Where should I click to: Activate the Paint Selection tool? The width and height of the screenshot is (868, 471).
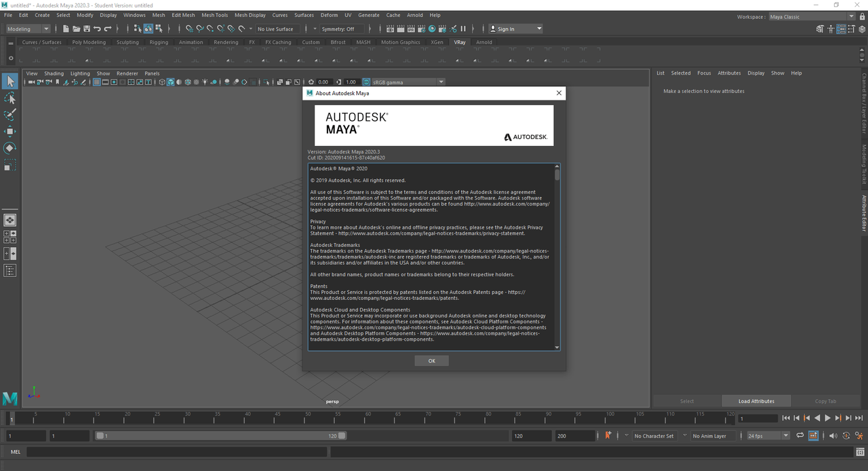[10, 115]
